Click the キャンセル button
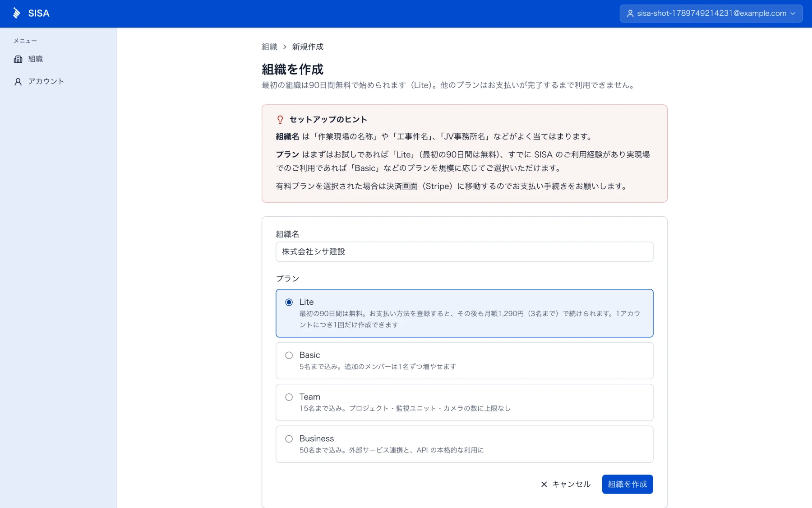 tap(566, 485)
